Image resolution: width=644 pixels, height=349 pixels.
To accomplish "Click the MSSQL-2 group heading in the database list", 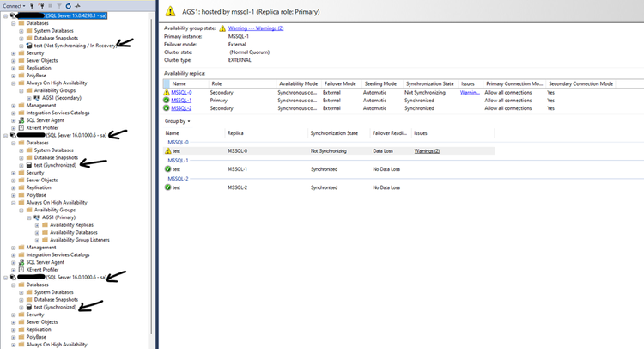I will [x=179, y=179].
